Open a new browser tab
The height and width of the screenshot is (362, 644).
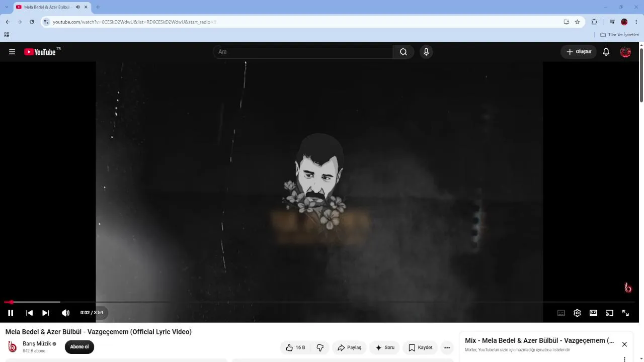pyautogui.click(x=98, y=7)
